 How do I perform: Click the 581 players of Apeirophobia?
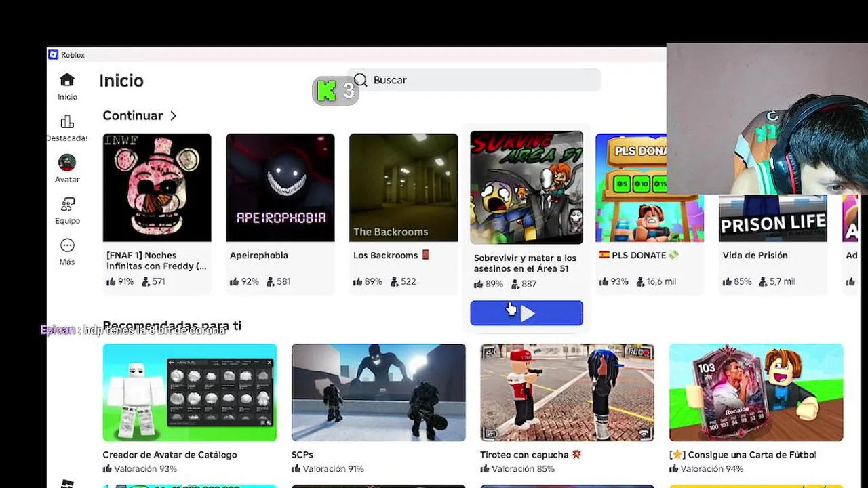[278, 281]
